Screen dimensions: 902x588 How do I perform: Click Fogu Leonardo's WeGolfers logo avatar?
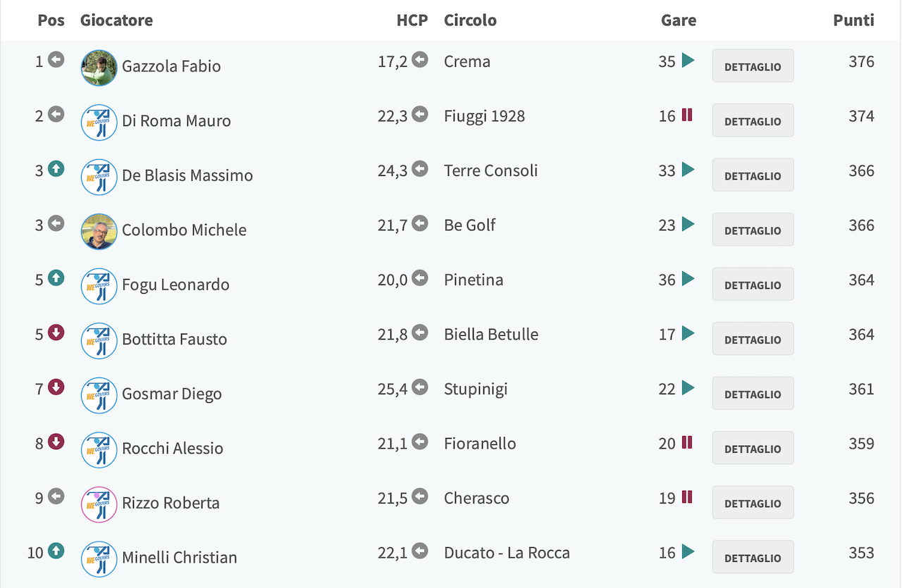pyautogui.click(x=99, y=286)
